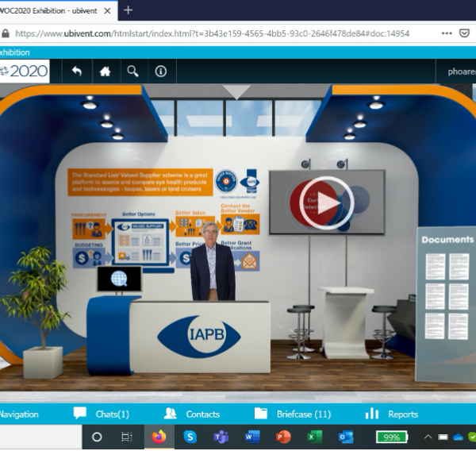Click the back arrow in exhibition toolbar
Viewport: 476px width, 451px height.
pyautogui.click(x=77, y=71)
